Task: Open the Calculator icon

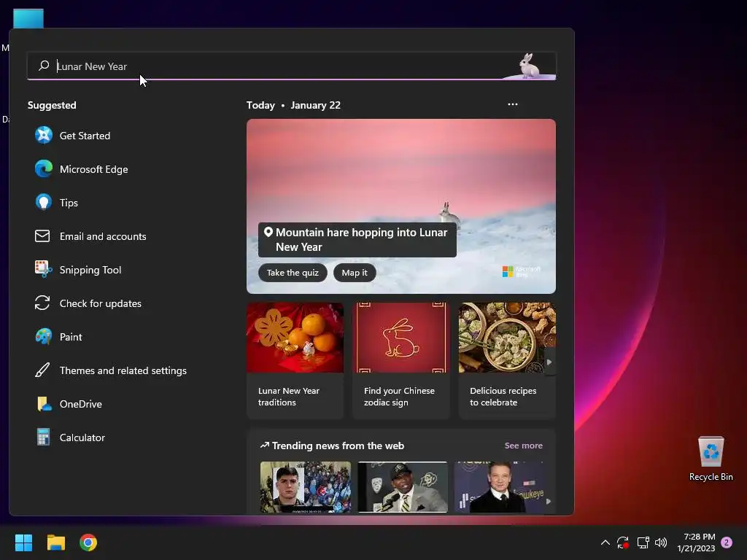Action: [43, 437]
